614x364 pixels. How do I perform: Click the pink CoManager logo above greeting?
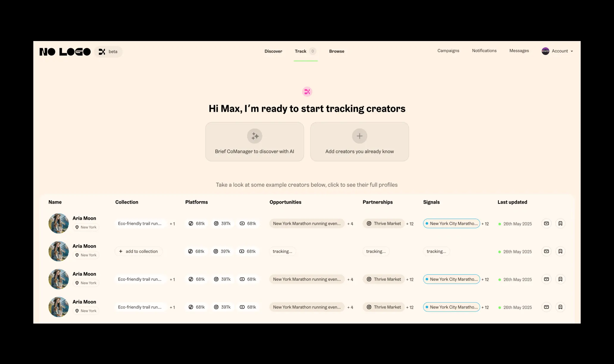coord(307,92)
